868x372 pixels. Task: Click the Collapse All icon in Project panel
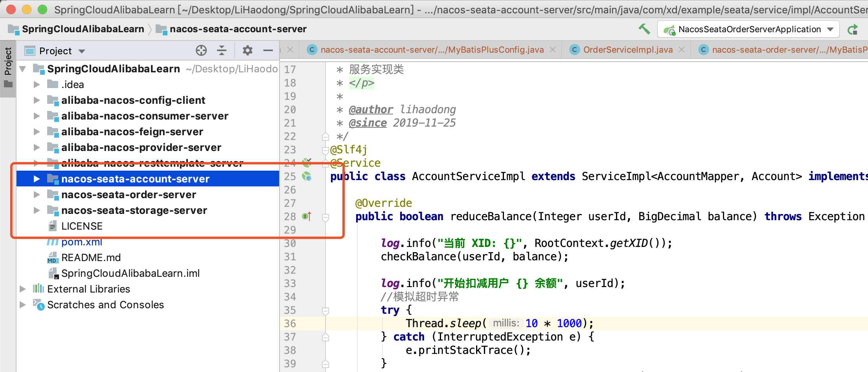222,50
